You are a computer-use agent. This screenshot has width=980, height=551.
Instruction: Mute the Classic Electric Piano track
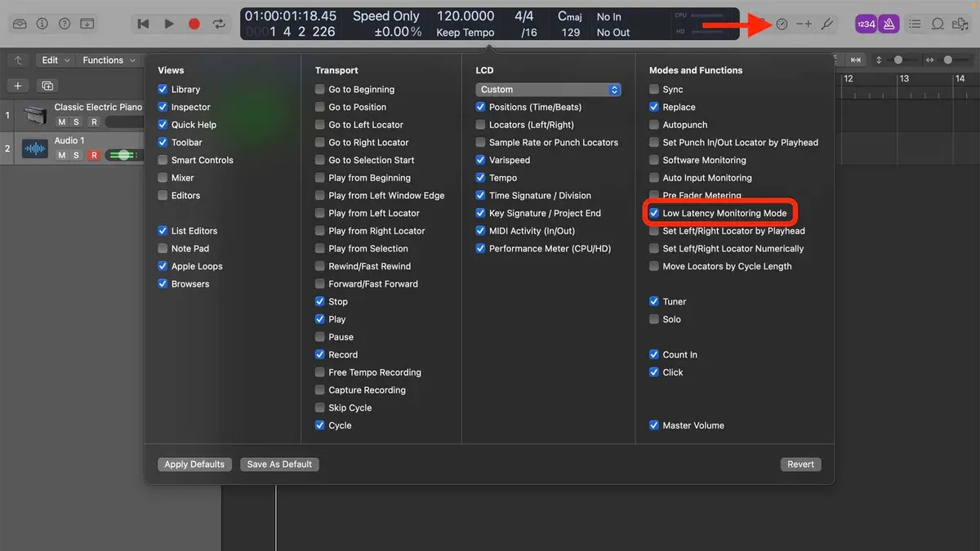62,122
